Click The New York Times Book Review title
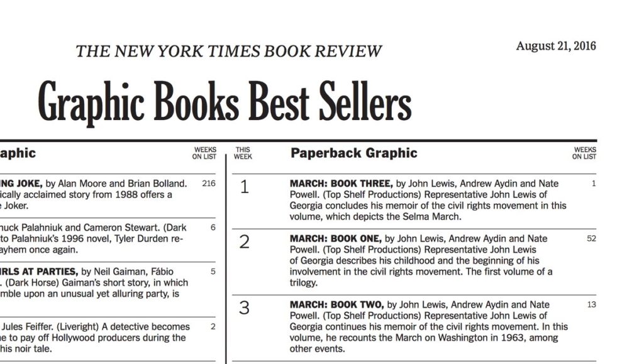 (229, 51)
